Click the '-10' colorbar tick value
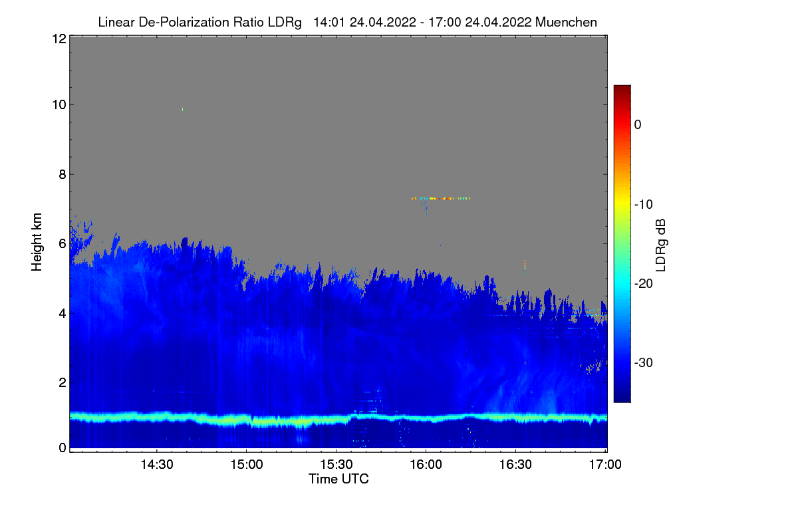 [x=642, y=204]
